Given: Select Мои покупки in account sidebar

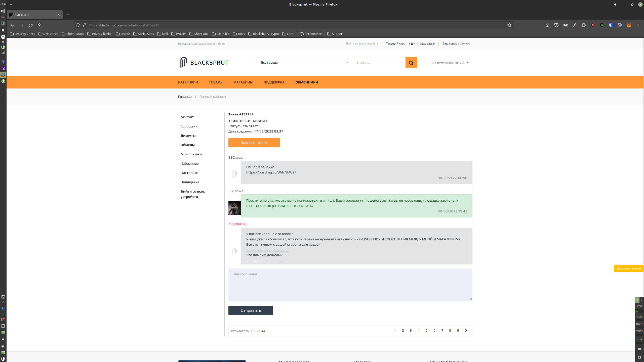Looking at the screenshot, I should point(191,154).
